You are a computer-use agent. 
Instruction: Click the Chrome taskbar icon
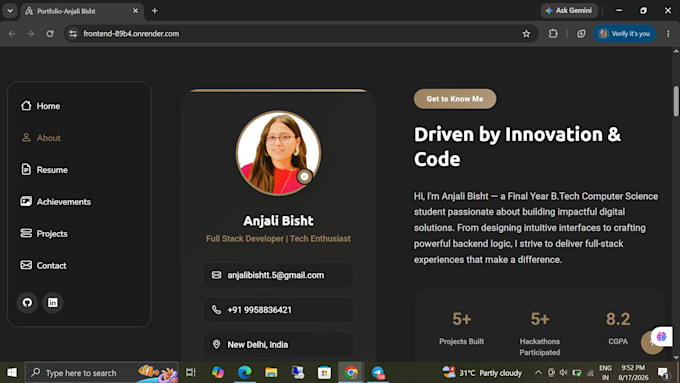click(351, 373)
